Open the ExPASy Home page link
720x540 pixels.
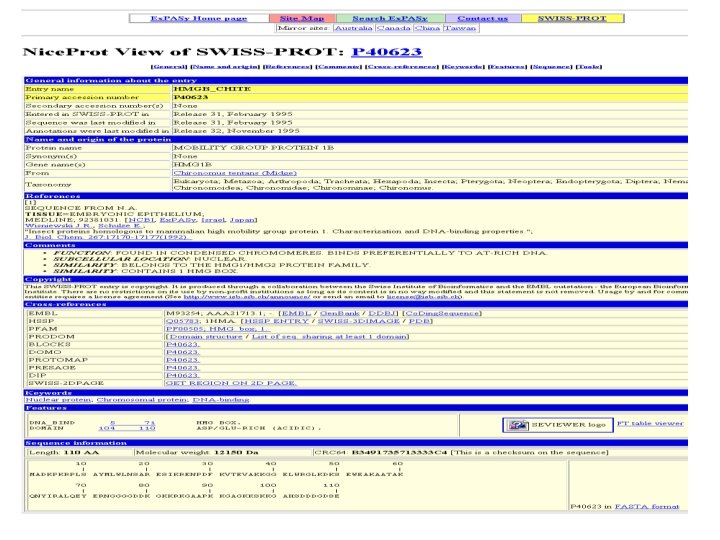click(199, 18)
